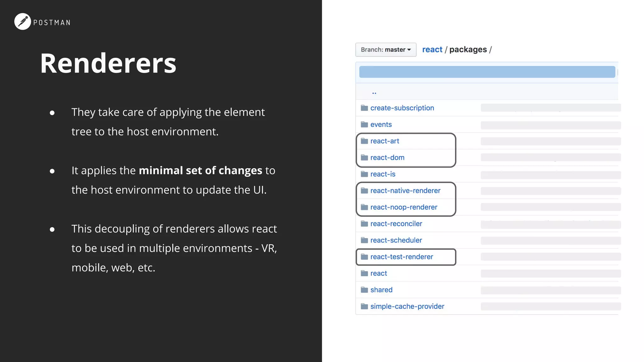Click the POSTMAN wordmark text
The height and width of the screenshot is (362, 644).
pos(52,23)
